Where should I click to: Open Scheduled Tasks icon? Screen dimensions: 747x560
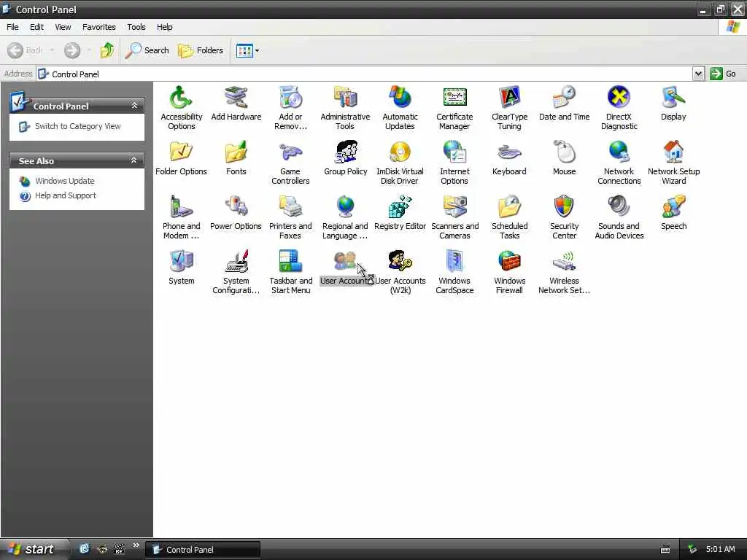click(509, 207)
